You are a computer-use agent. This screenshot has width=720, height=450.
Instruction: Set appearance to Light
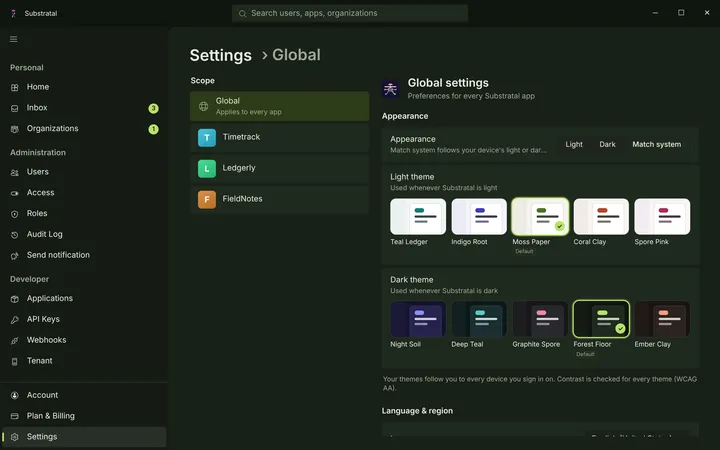coord(574,144)
